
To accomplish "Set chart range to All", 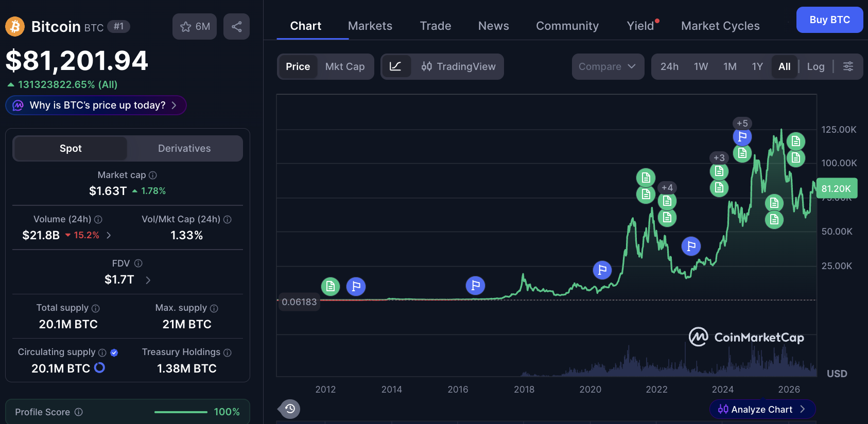I will point(784,66).
